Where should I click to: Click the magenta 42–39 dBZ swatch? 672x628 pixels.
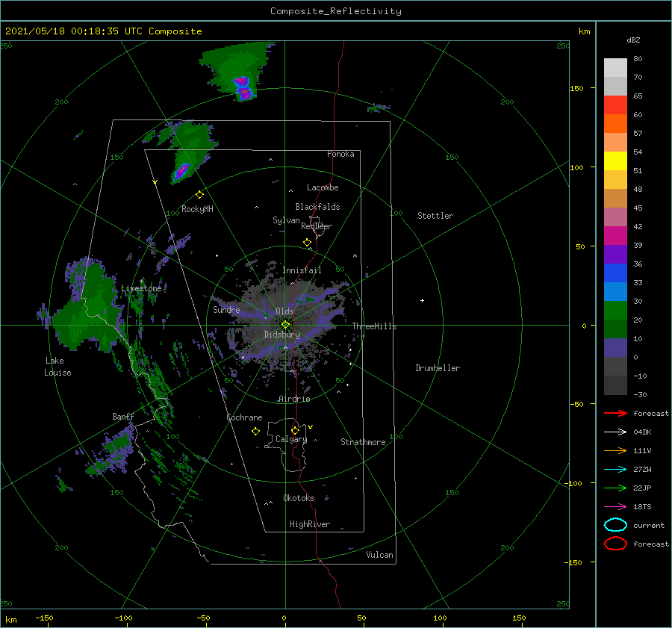pos(615,236)
